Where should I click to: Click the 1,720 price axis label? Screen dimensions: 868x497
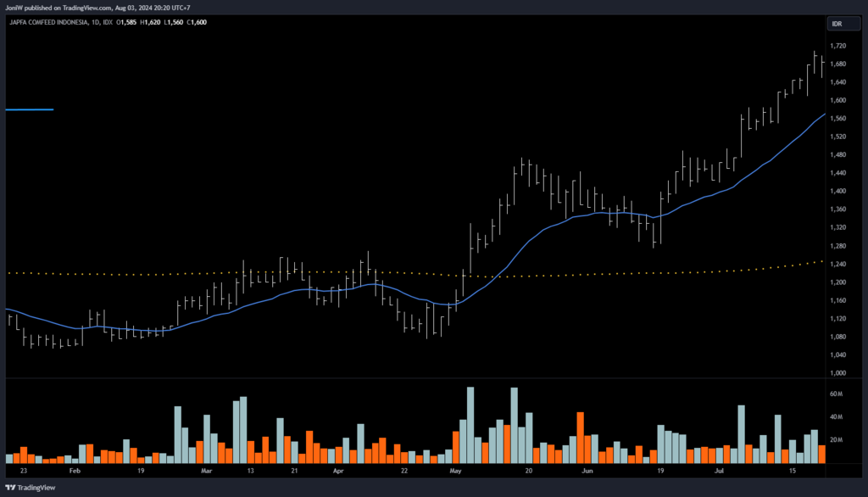[x=838, y=46]
